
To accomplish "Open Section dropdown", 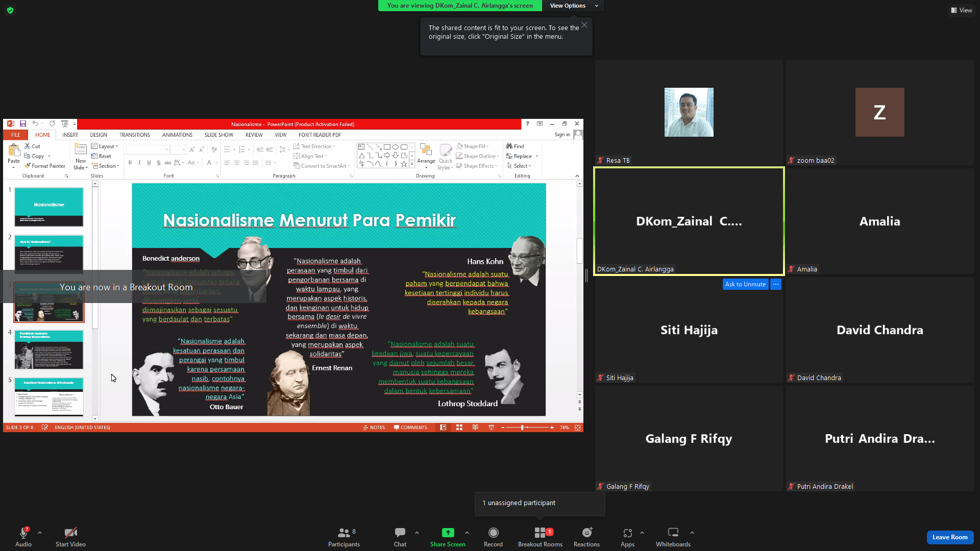I will [x=106, y=166].
